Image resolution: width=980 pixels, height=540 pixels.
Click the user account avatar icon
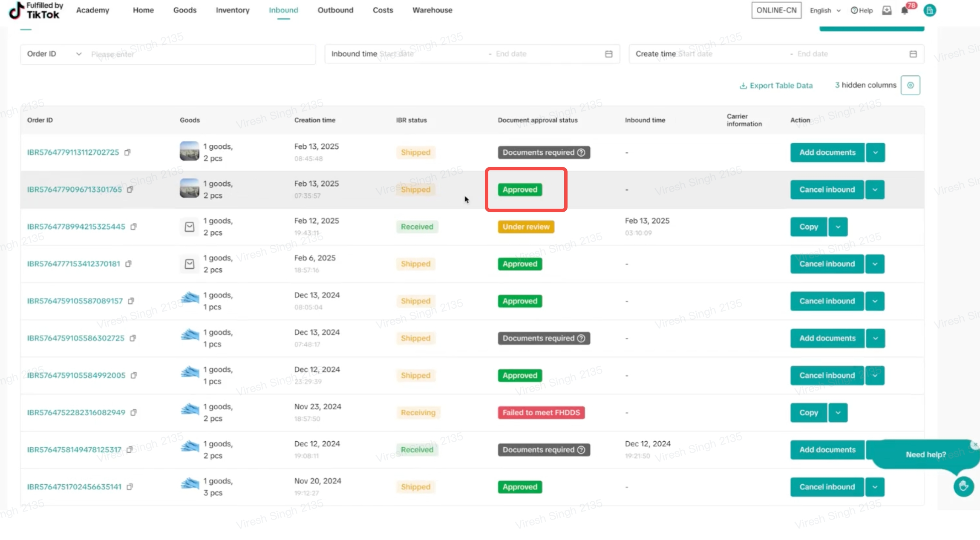(929, 11)
